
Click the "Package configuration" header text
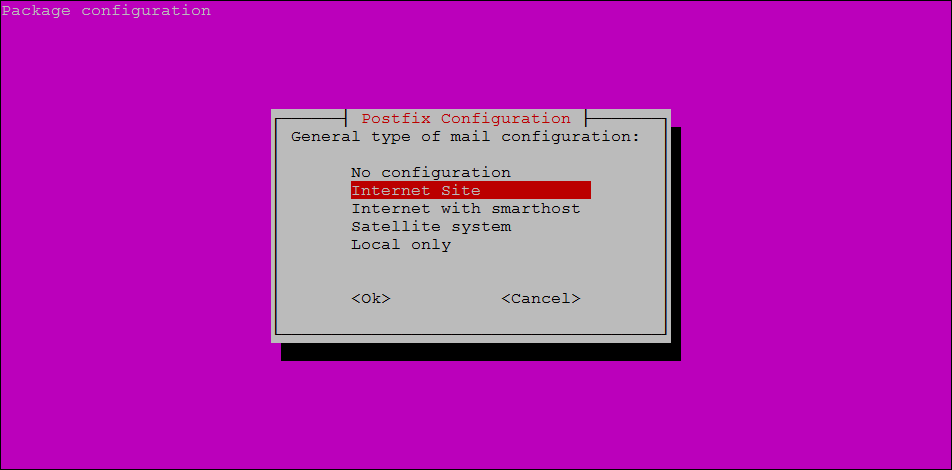click(106, 11)
